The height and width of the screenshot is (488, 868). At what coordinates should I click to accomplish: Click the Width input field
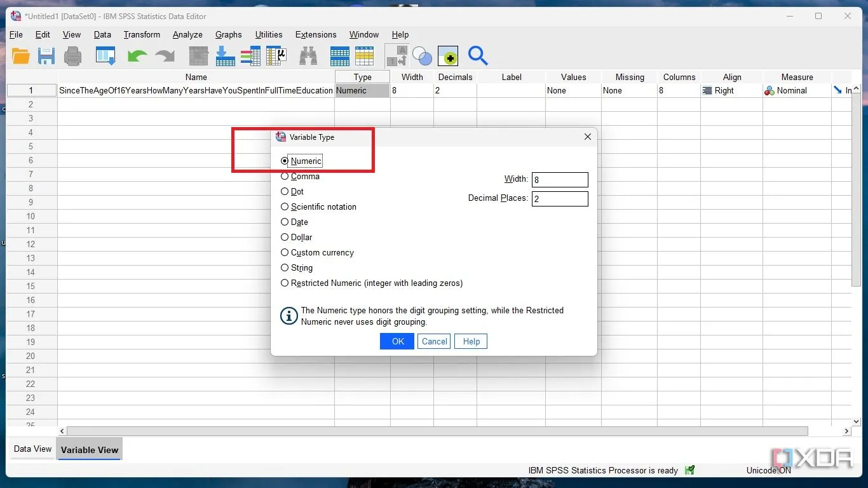pos(560,180)
